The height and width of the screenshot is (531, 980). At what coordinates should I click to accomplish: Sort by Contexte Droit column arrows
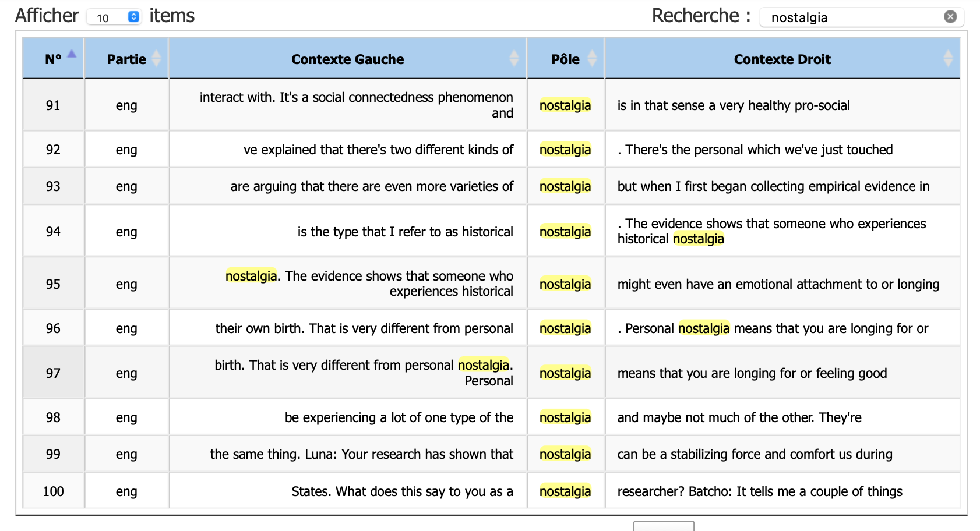947,58
